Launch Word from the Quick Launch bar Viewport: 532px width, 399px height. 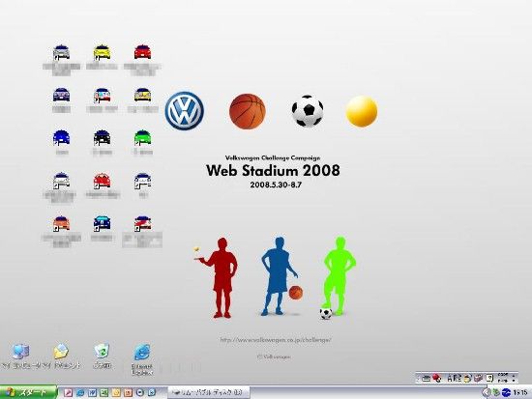92,392
